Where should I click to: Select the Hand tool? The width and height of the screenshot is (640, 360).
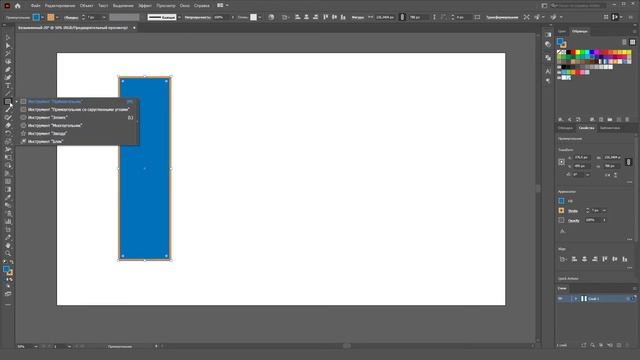click(x=8, y=245)
